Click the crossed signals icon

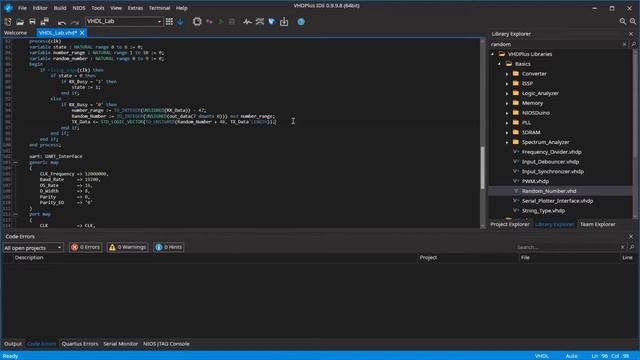point(260,22)
